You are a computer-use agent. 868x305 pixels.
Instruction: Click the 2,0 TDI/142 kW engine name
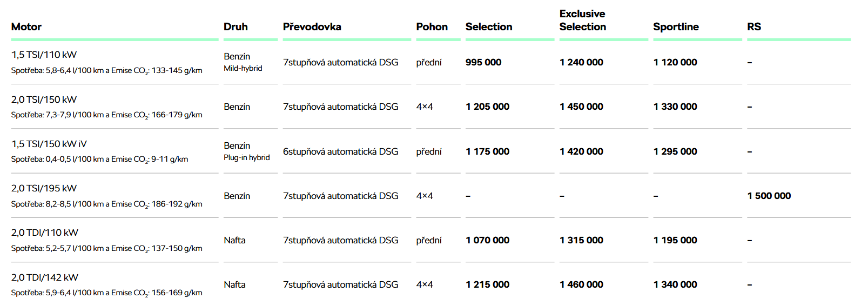[45, 277]
